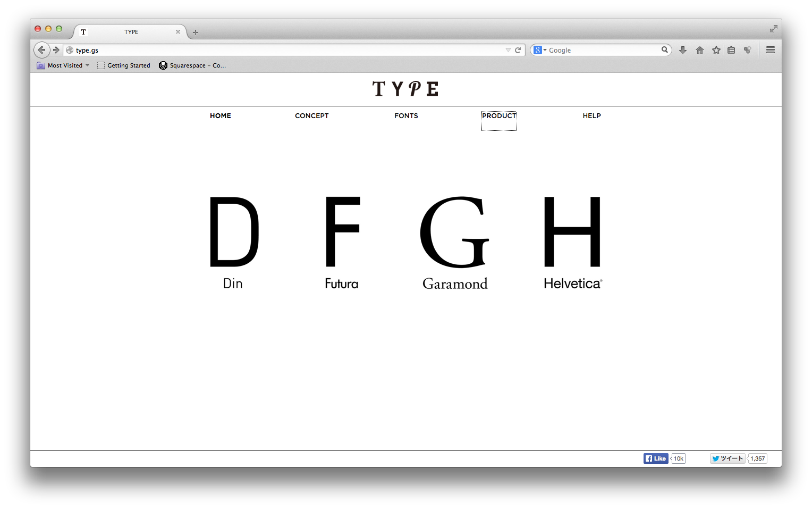Go back with the browser back arrow
812x509 pixels.
coord(41,50)
